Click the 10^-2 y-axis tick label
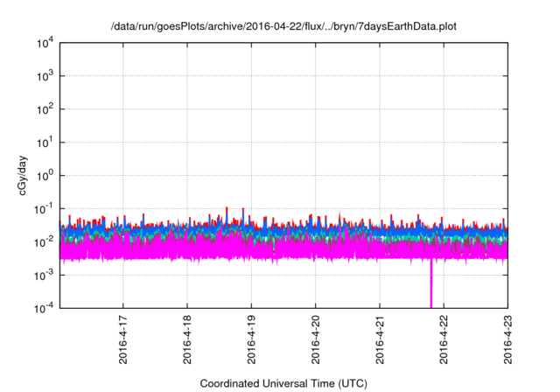Viewport: 560px width, 392px height. pyautogui.click(x=44, y=242)
